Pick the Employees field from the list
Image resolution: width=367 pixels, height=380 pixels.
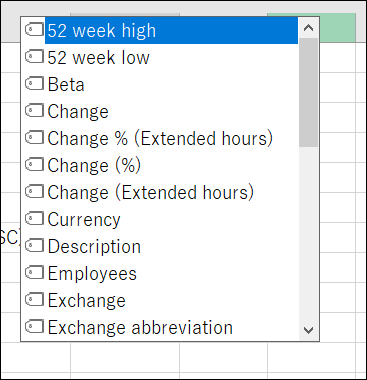(x=160, y=273)
